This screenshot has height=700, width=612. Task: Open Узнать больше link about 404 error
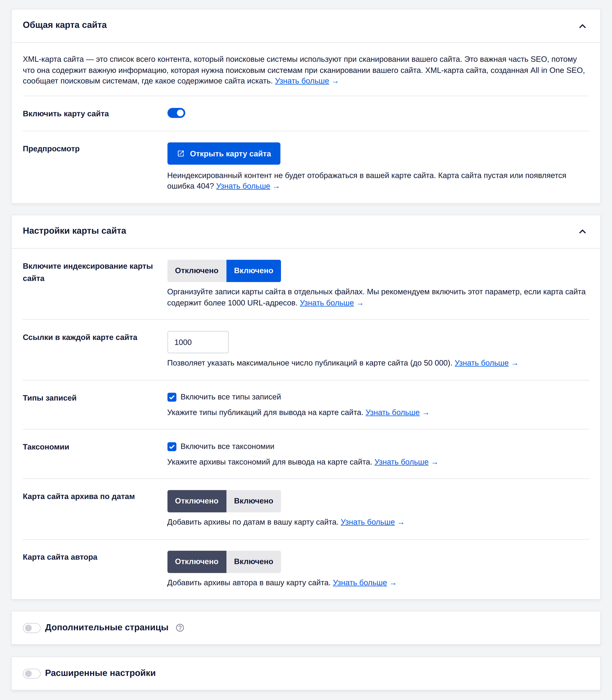[x=243, y=186]
